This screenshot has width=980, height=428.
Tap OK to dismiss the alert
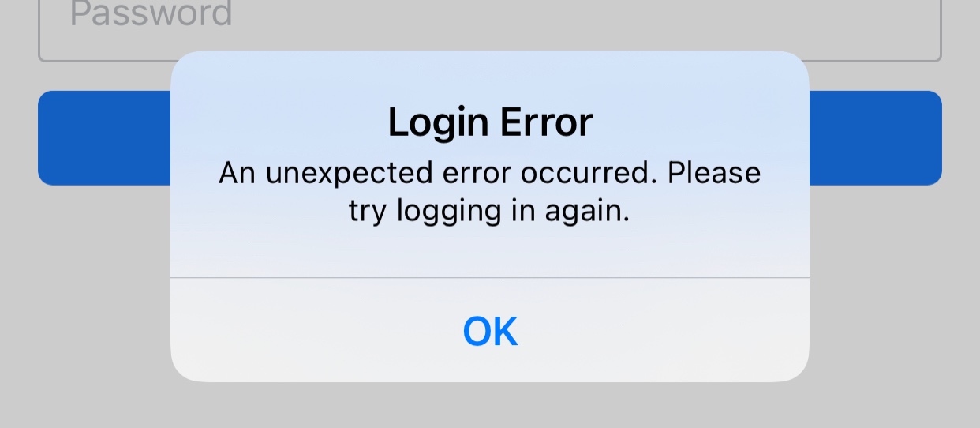click(490, 331)
